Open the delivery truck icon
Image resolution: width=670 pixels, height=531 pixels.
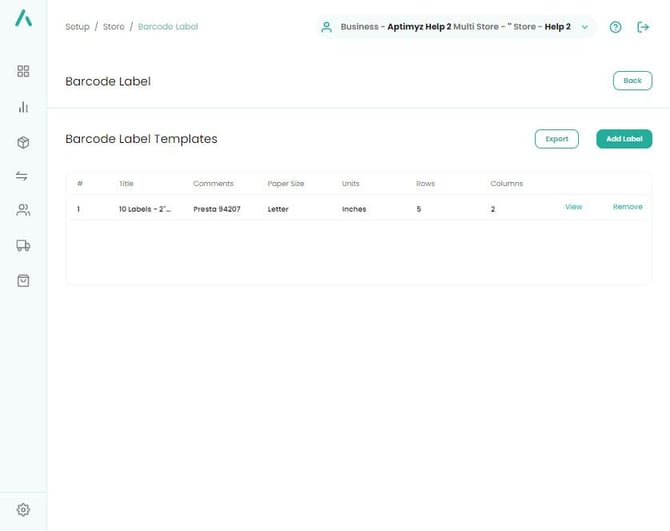[x=23, y=245]
